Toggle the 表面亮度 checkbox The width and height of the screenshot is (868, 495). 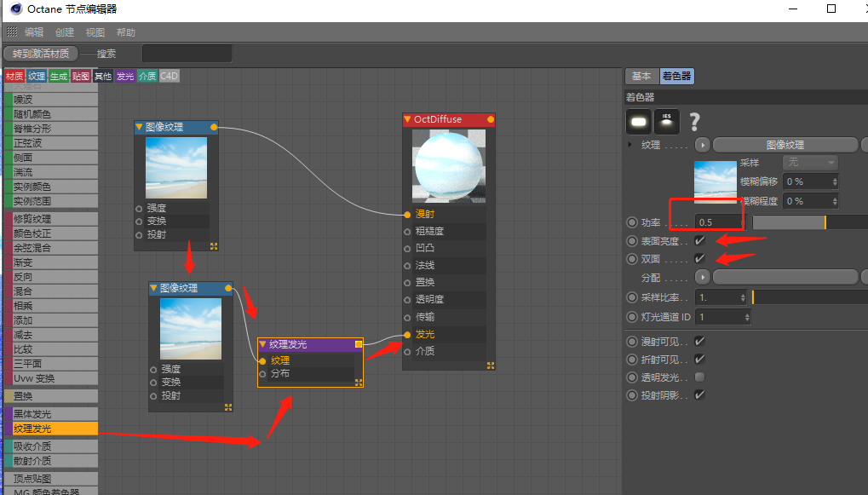(x=699, y=241)
